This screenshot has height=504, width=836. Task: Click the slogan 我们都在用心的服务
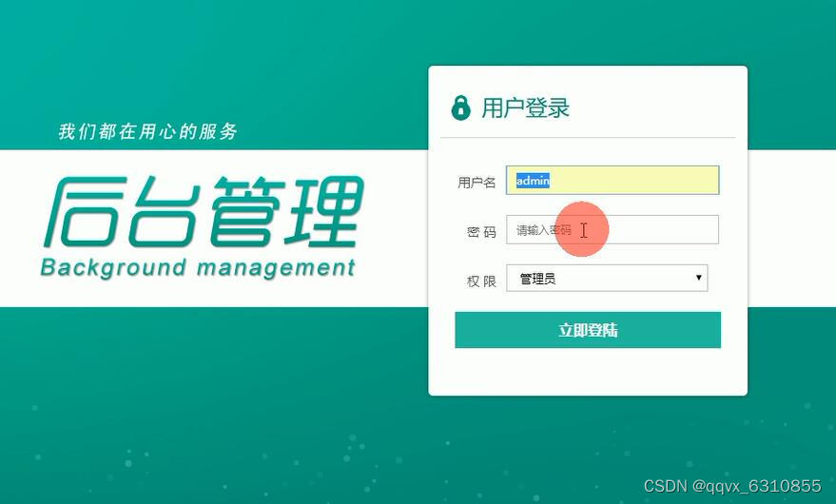(x=147, y=131)
